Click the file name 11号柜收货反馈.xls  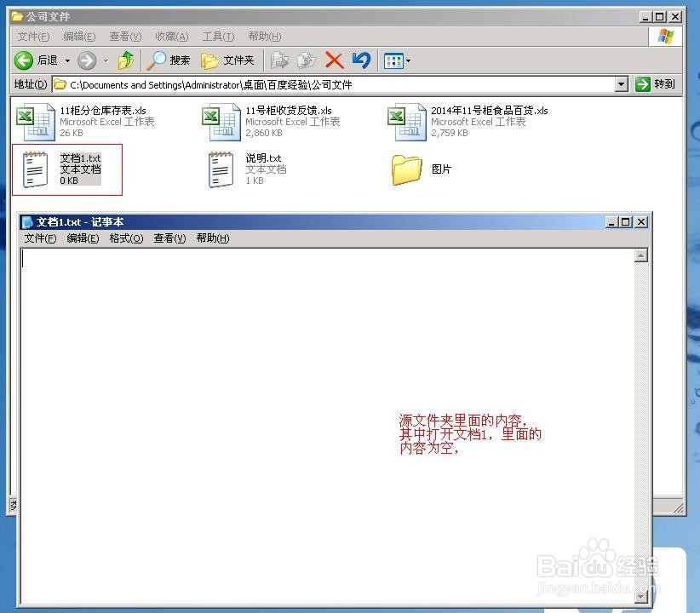coord(289,111)
